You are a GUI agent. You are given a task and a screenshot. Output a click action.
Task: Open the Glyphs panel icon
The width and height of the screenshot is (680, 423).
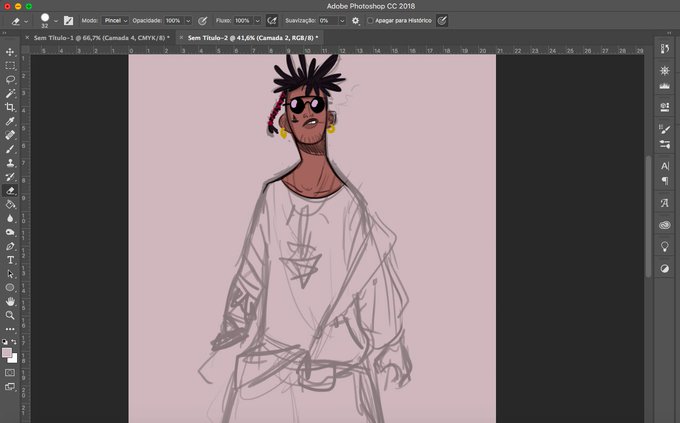click(664, 203)
